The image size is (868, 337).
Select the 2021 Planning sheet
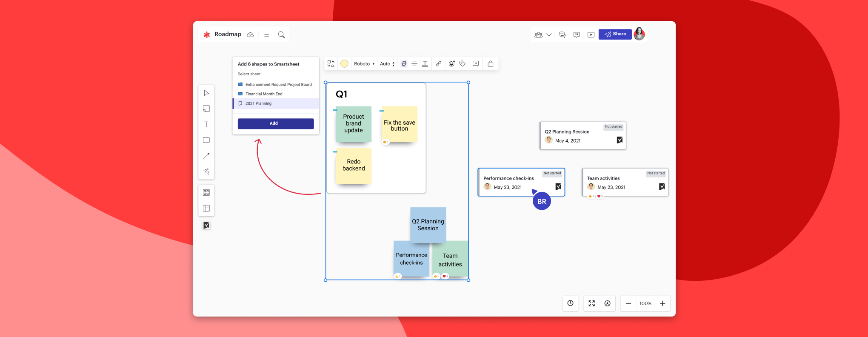tap(258, 103)
